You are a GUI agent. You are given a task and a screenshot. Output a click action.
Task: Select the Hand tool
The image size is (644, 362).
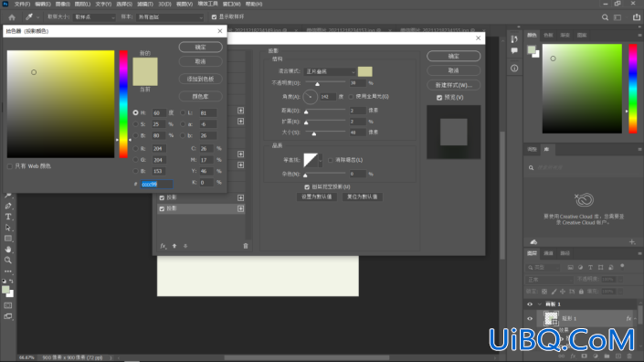pyautogui.click(x=8, y=250)
